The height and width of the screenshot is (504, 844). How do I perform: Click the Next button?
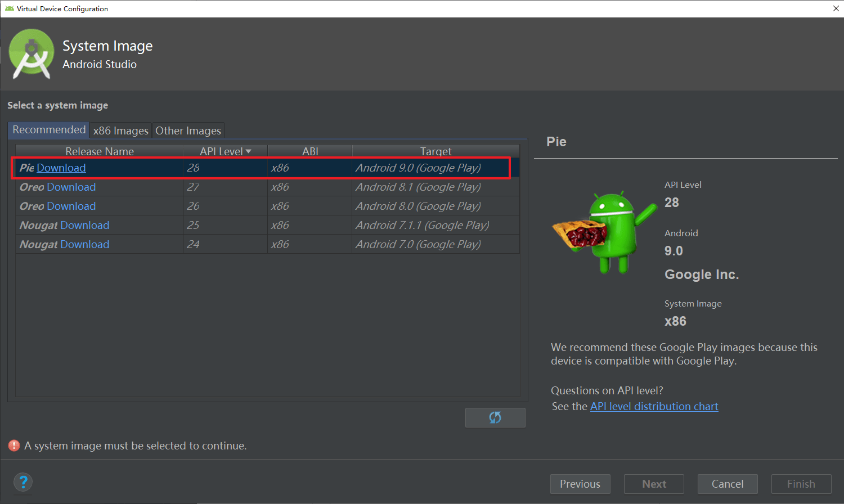point(654,484)
